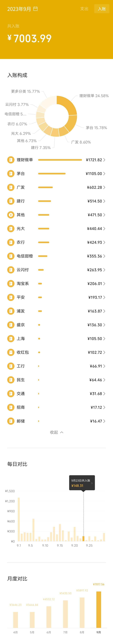Tap the 理财做单 progress bar
The height and width of the screenshot is (644, 113).
point(60,160)
